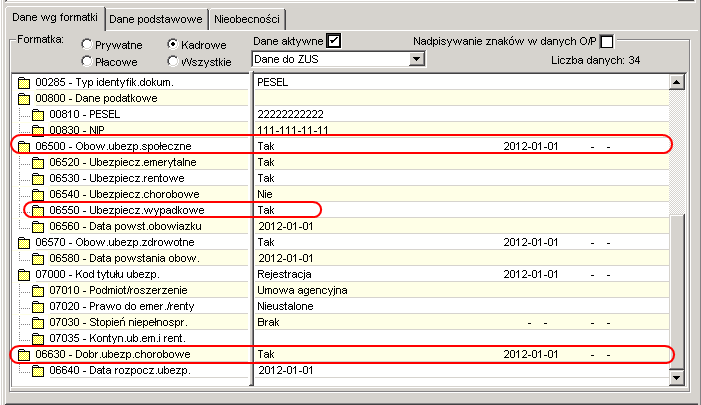
Task: Choose the Wszystkie radio option
Action: click(173, 61)
